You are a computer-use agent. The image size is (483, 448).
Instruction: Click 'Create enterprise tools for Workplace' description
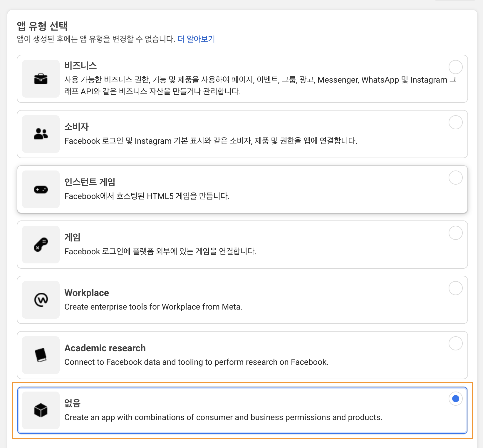pos(153,307)
